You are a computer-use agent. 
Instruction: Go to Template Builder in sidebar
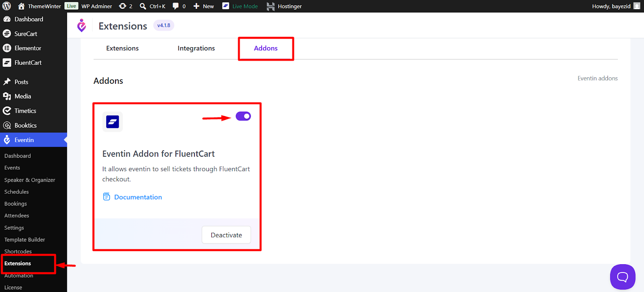25,240
